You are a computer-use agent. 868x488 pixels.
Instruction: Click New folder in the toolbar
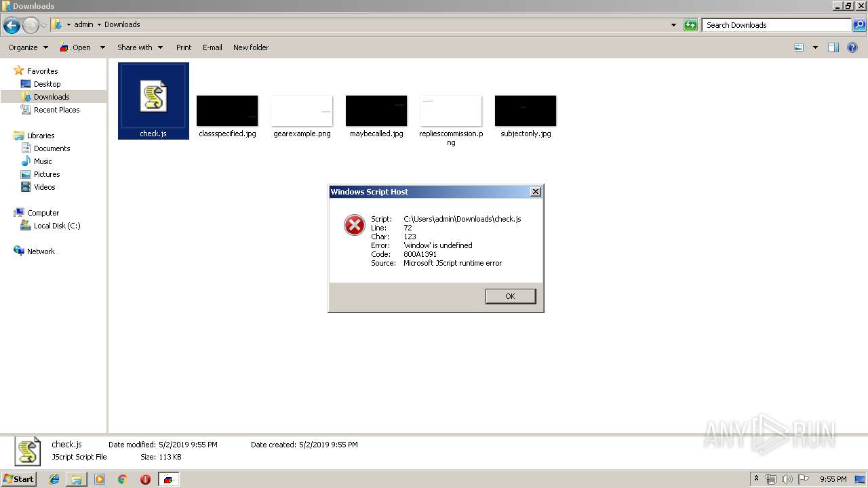[251, 47]
